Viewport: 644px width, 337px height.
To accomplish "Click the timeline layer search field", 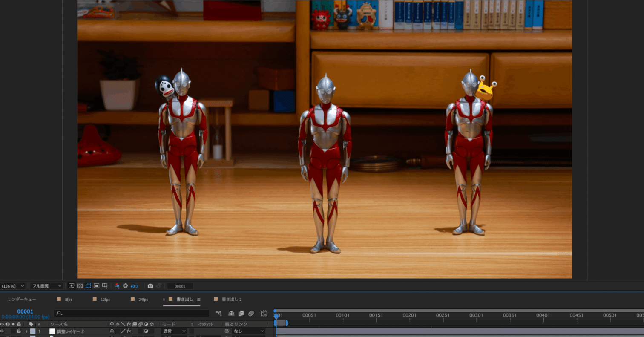I will pyautogui.click(x=132, y=313).
